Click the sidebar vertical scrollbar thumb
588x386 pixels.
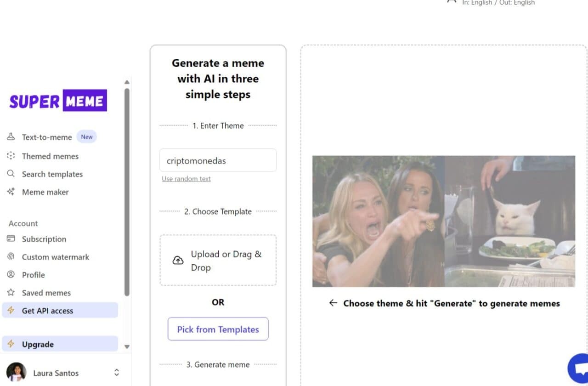[x=127, y=192]
